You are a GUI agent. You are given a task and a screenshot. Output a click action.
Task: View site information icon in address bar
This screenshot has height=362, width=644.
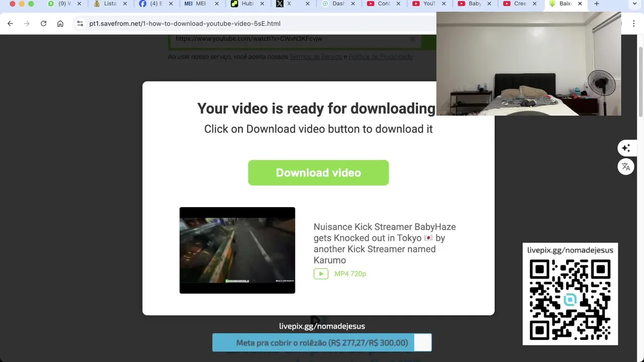[x=80, y=24]
